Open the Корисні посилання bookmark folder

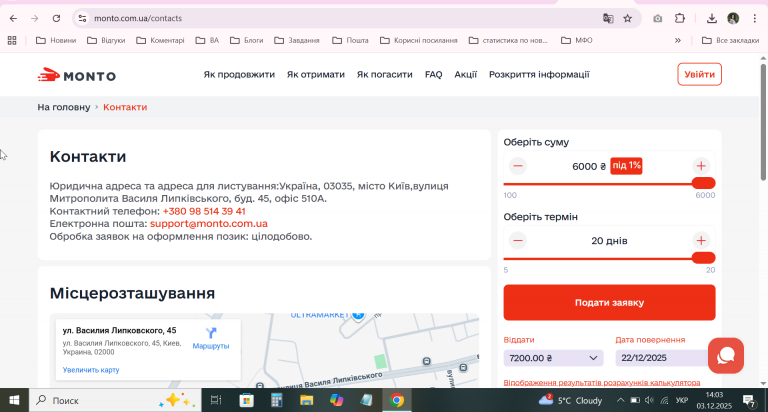pyautogui.click(x=419, y=40)
